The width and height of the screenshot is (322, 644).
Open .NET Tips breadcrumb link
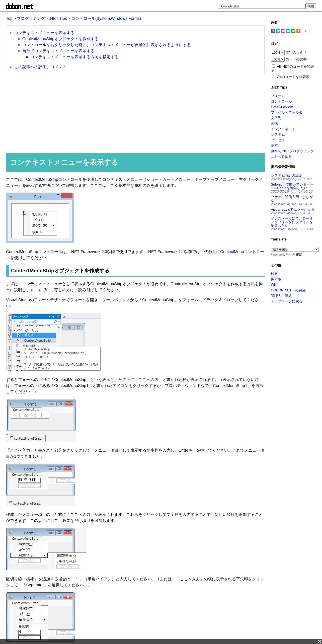point(58,18)
